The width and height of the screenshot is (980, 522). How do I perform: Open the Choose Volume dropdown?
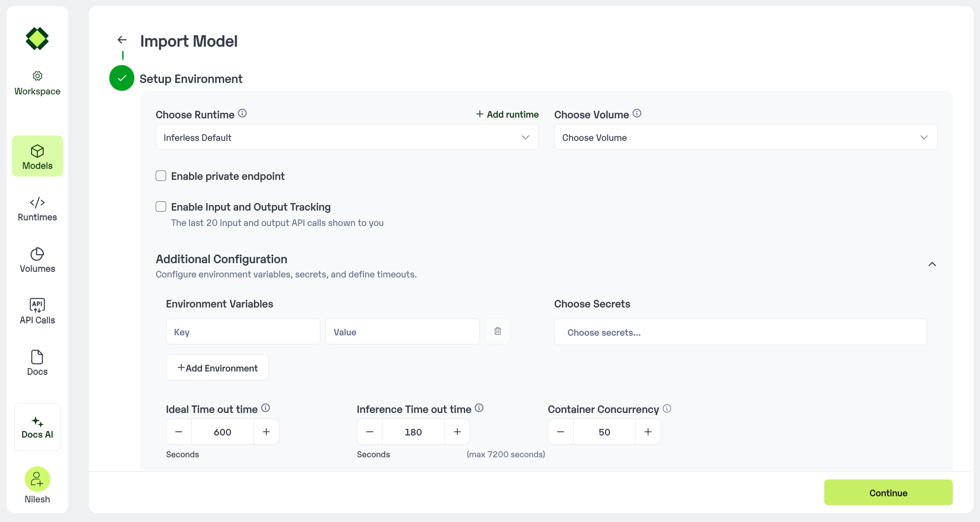point(745,137)
